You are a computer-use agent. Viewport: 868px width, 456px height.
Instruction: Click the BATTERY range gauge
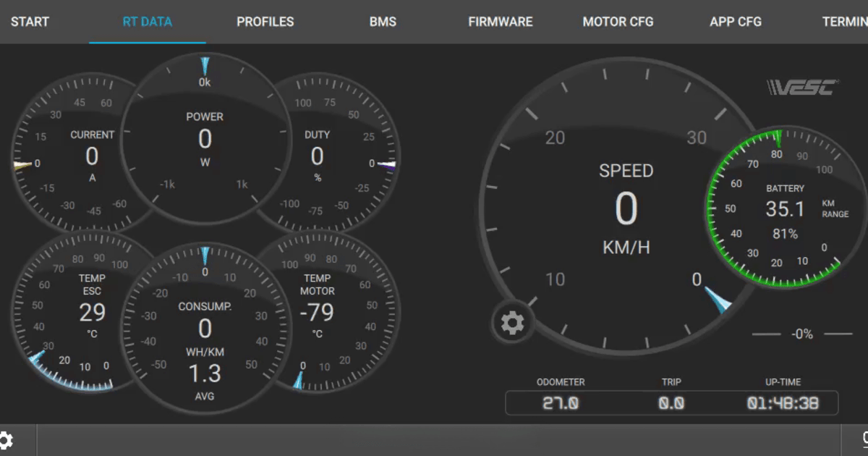785,210
